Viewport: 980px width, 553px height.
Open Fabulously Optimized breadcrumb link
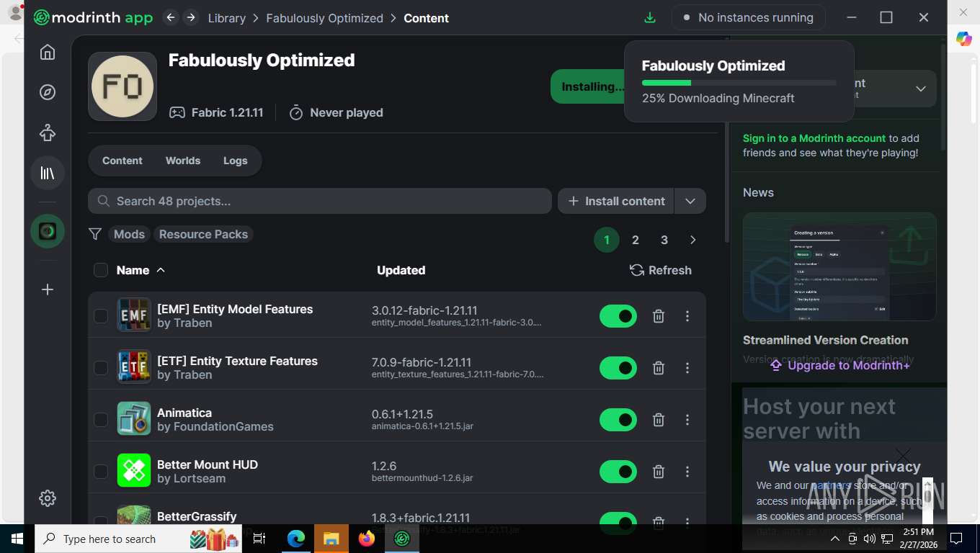(325, 18)
